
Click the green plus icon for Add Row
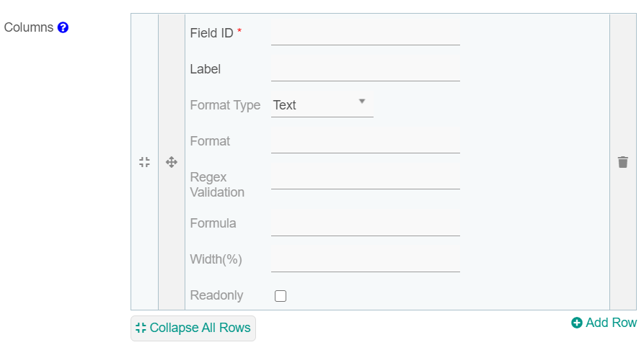tap(577, 323)
